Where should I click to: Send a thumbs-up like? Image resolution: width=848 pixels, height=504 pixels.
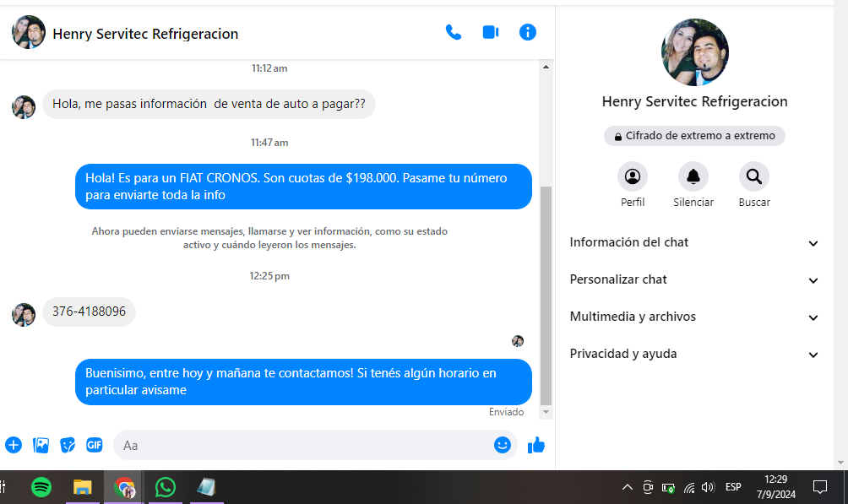click(x=536, y=445)
